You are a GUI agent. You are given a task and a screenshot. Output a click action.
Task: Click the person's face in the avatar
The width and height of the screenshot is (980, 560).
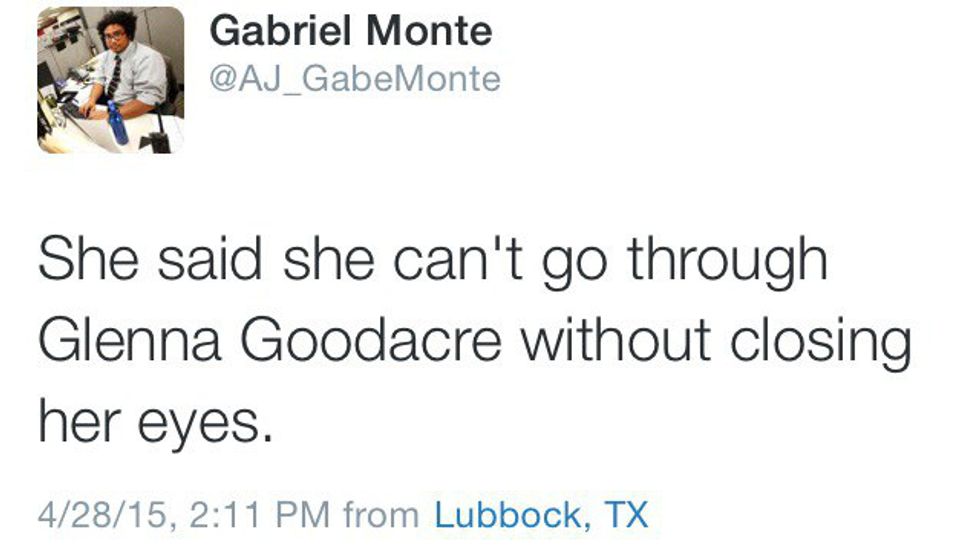(113, 38)
